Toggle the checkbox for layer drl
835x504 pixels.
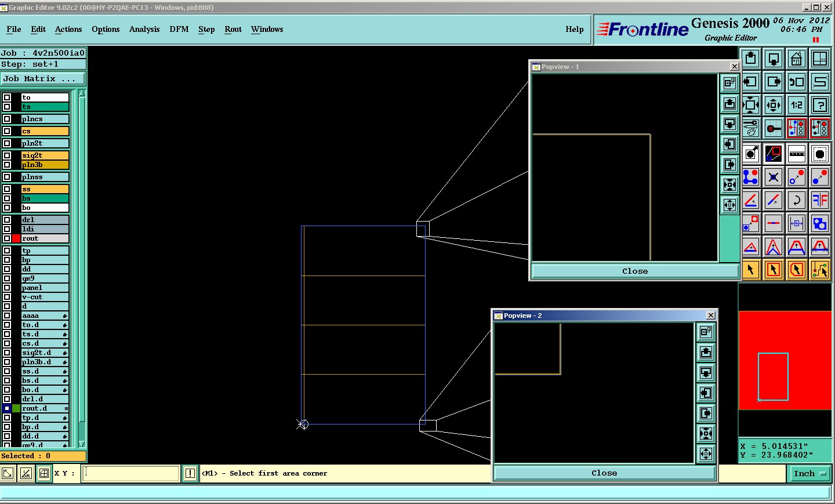pos(7,220)
